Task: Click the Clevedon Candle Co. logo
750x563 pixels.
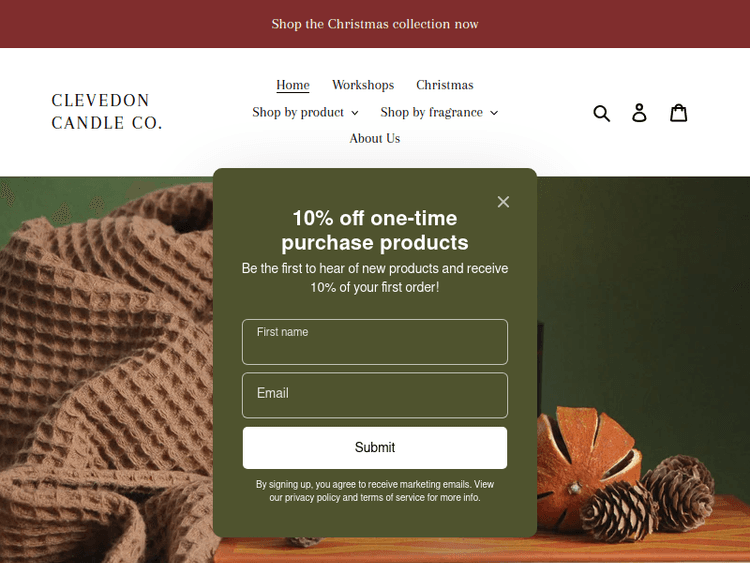Action: pyautogui.click(x=107, y=111)
